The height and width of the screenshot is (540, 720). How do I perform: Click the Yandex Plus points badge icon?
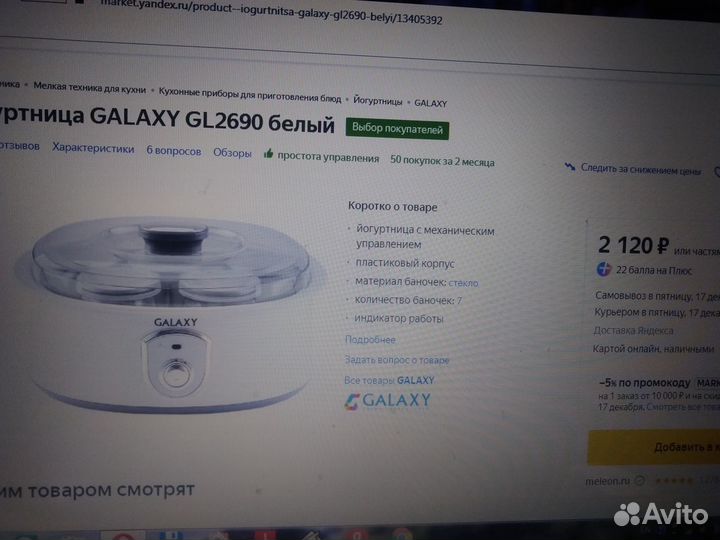tap(603, 269)
